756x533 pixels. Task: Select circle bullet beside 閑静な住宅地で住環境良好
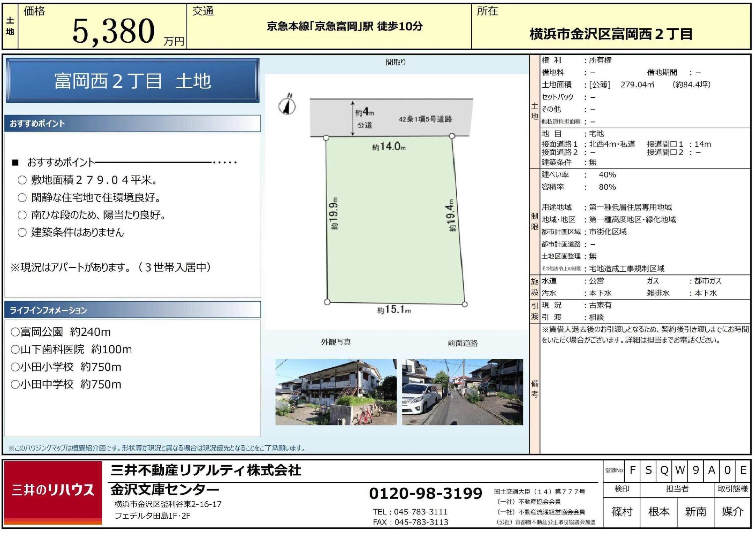(22, 198)
